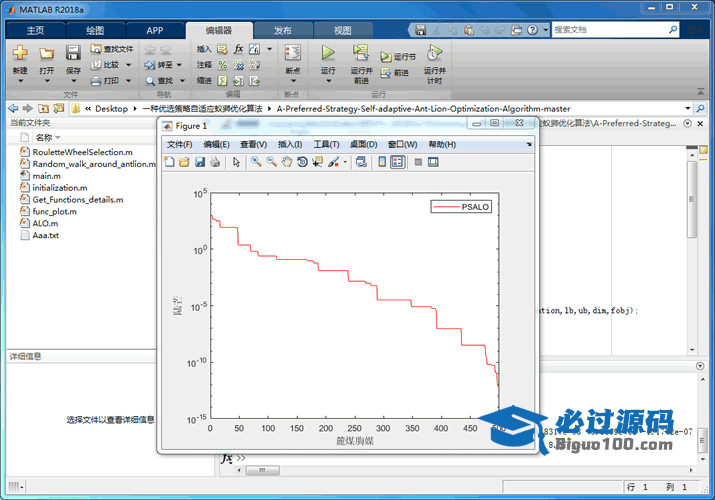
Task: Click the Breakpoints (断点) icon
Action: tap(293, 53)
